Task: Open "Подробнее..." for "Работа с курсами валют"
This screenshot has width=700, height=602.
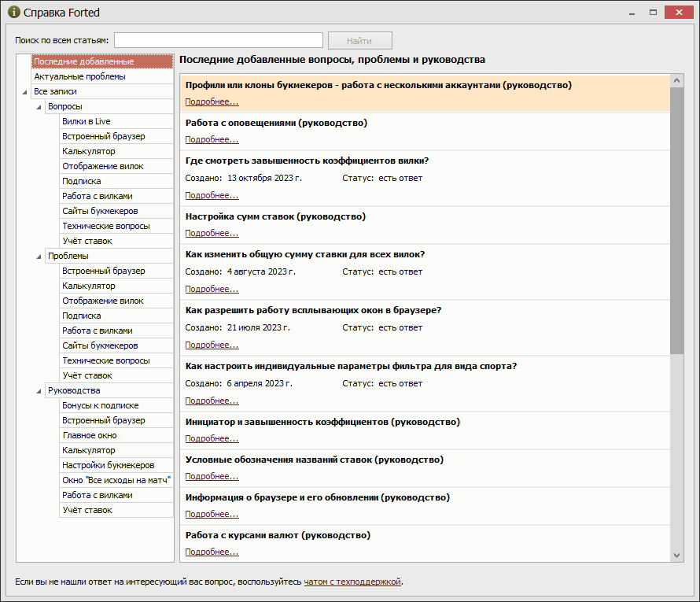Action: [x=212, y=552]
